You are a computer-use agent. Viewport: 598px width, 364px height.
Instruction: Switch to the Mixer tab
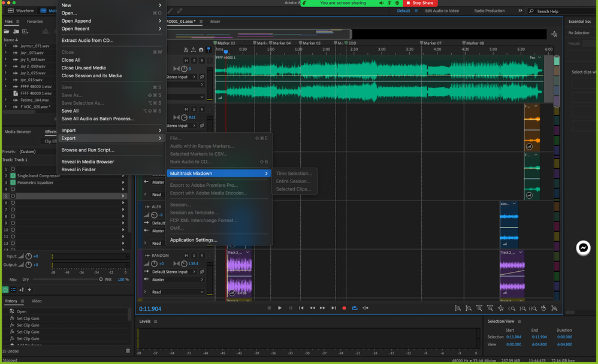tap(215, 22)
